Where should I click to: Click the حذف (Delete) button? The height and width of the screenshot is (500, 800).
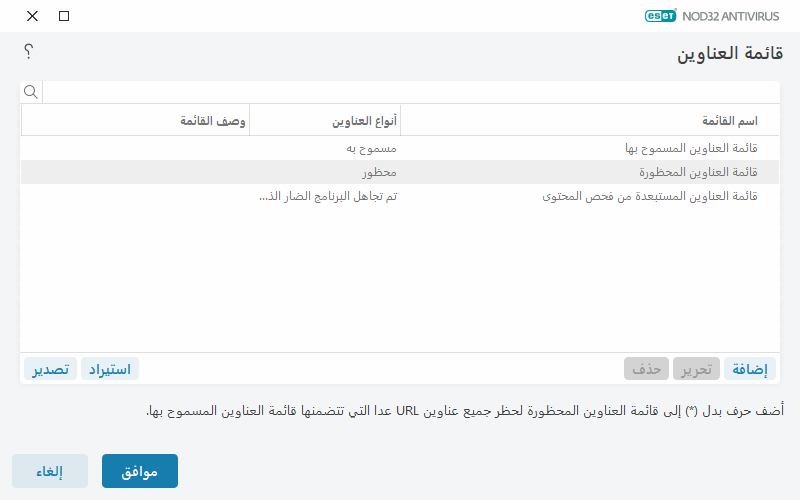coord(647,369)
